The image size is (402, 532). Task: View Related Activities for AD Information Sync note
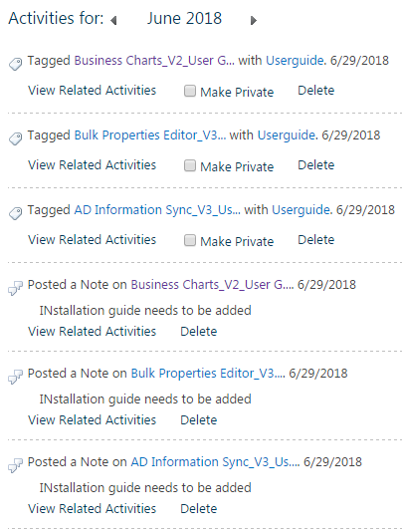click(x=92, y=509)
